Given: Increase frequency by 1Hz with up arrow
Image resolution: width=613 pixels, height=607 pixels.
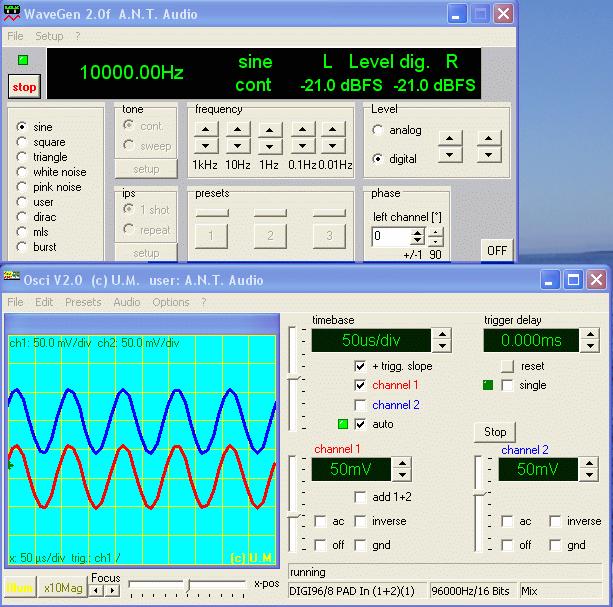Looking at the screenshot, I should (x=269, y=129).
